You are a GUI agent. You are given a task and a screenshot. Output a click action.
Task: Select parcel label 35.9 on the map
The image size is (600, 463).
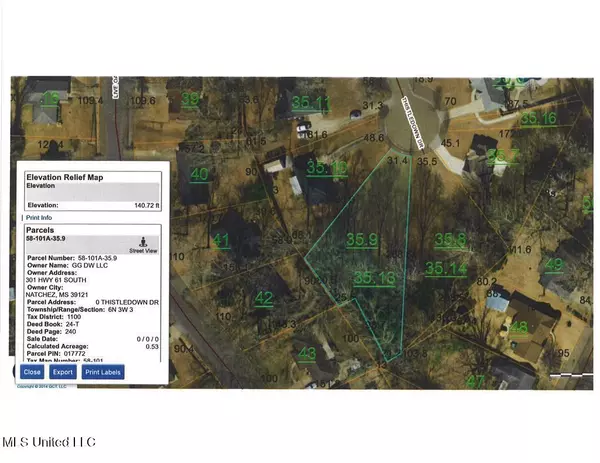click(361, 240)
